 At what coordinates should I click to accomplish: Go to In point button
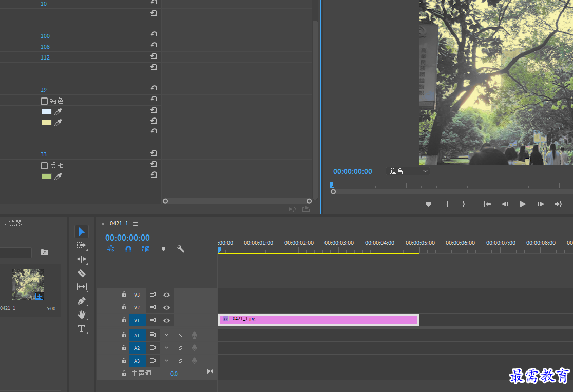point(487,204)
